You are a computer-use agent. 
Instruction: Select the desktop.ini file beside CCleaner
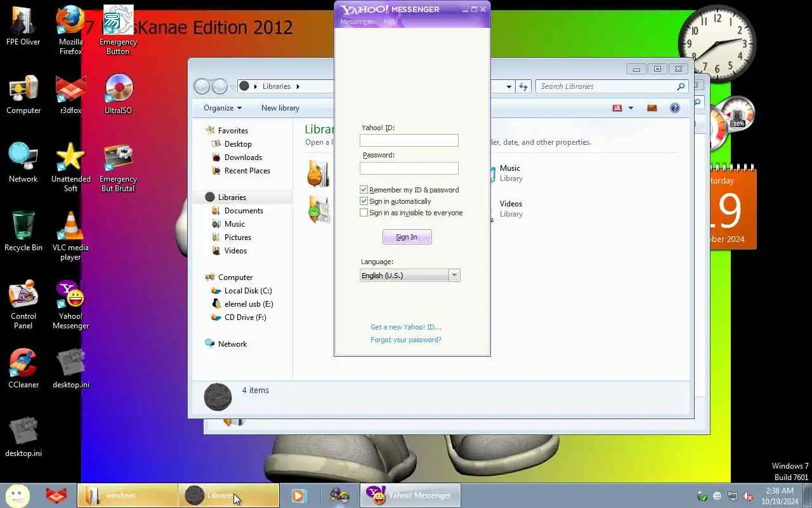[x=70, y=370]
